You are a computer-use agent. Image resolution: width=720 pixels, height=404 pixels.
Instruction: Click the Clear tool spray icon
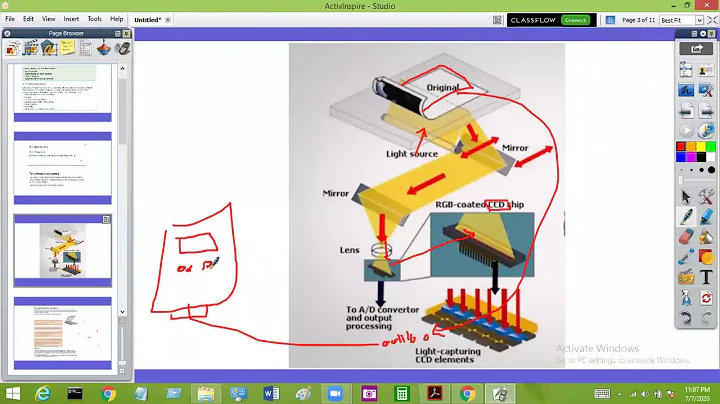tap(686, 297)
